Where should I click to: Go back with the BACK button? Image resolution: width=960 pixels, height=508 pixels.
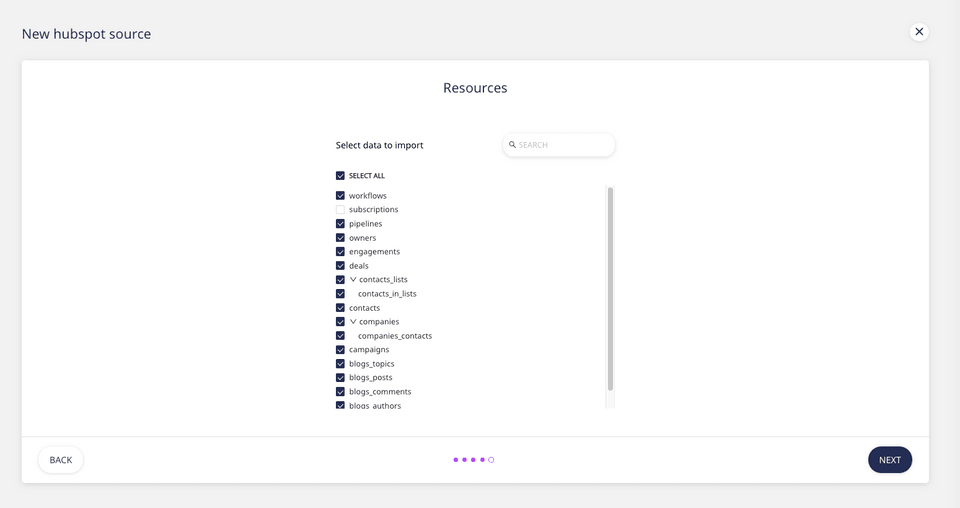[x=61, y=460]
